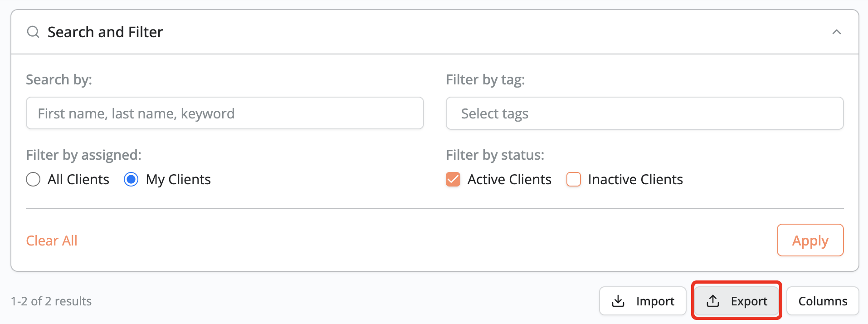Click the collapse chevron at the top right
The image size is (868, 324).
coord(837,32)
